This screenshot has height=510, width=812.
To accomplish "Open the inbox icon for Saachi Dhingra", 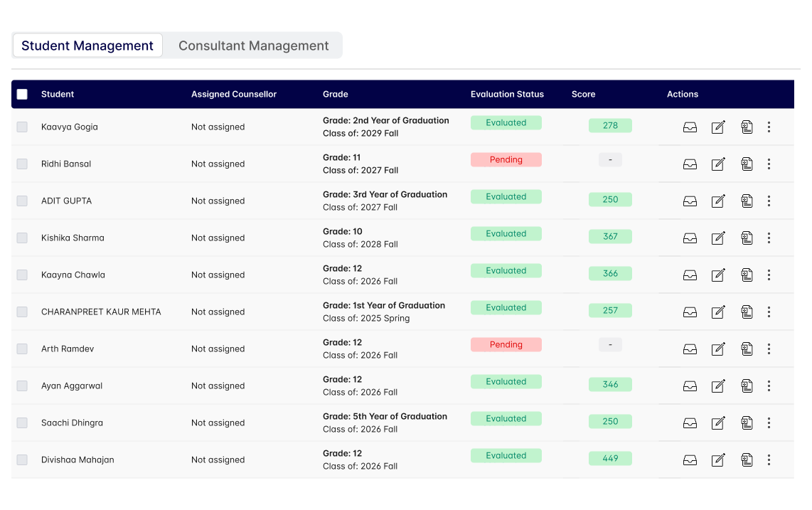I will point(690,423).
